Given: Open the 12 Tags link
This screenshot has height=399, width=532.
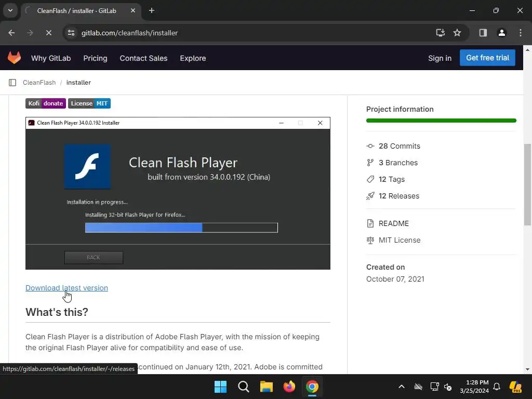Looking at the screenshot, I should click(392, 179).
